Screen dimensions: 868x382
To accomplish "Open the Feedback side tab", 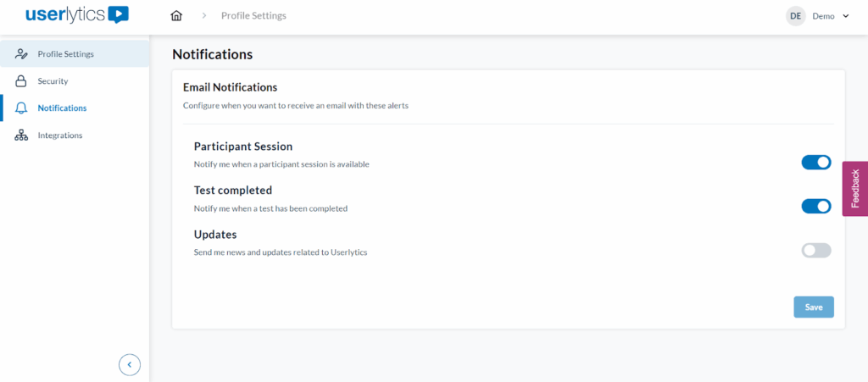I will (x=854, y=189).
